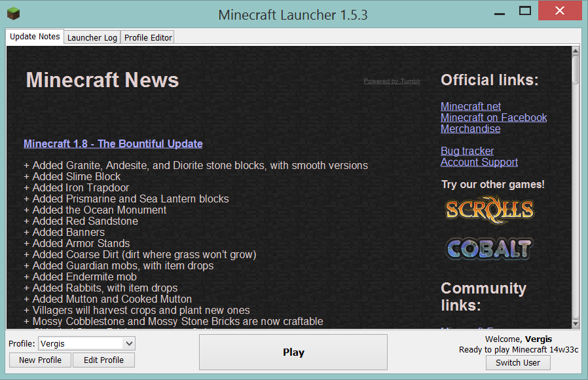Image resolution: width=588 pixels, height=380 pixels.
Task: Click the 'Added Armor Stands' line
Action: [77, 244]
